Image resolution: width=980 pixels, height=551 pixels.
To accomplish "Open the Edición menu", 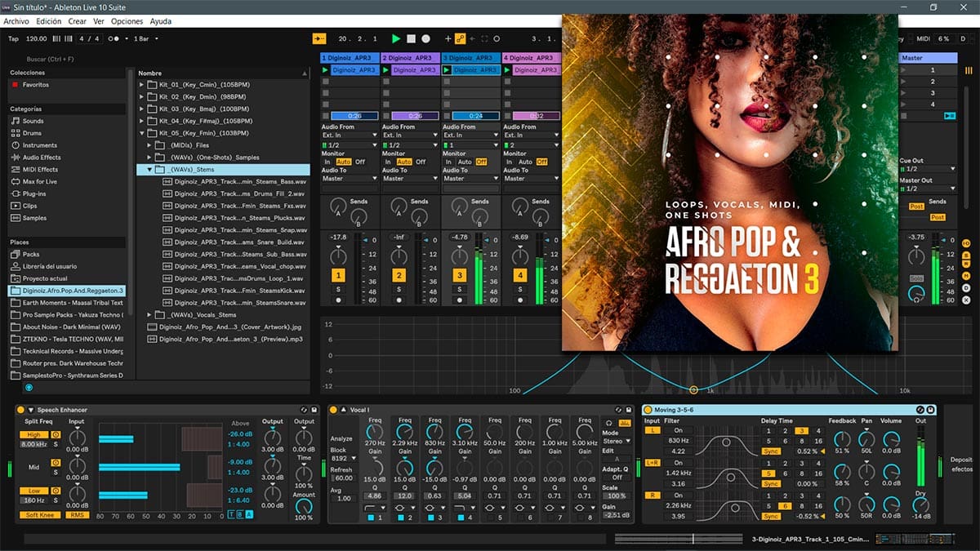I will click(x=48, y=21).
